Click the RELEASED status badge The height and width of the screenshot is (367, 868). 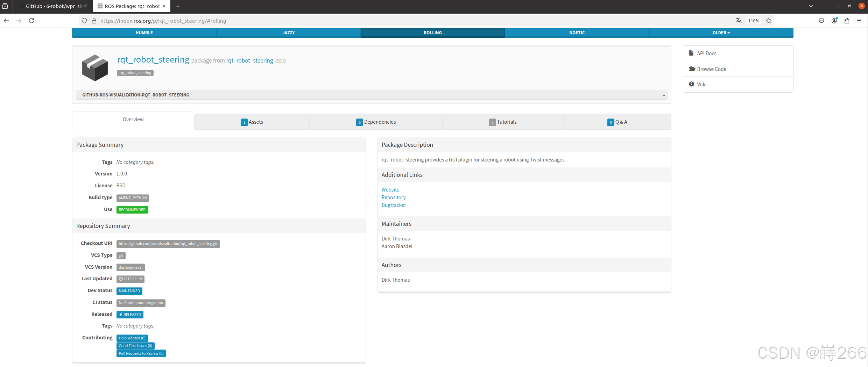130,315
